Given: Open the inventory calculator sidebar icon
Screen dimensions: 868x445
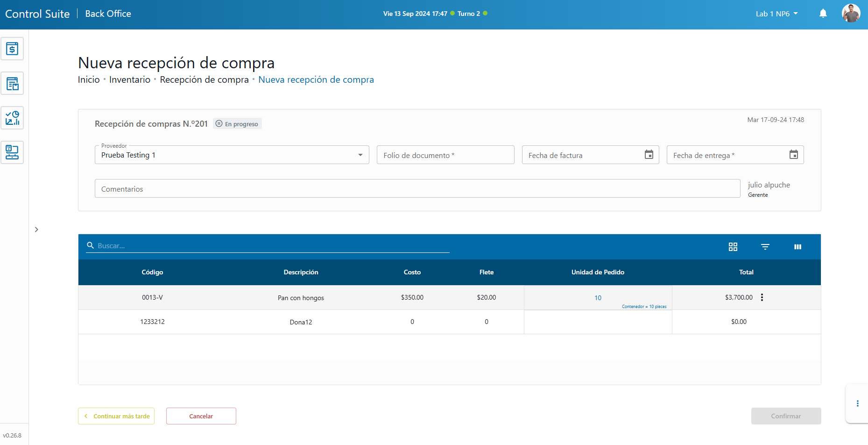Looking at the screenshot, I should point(12,84).
